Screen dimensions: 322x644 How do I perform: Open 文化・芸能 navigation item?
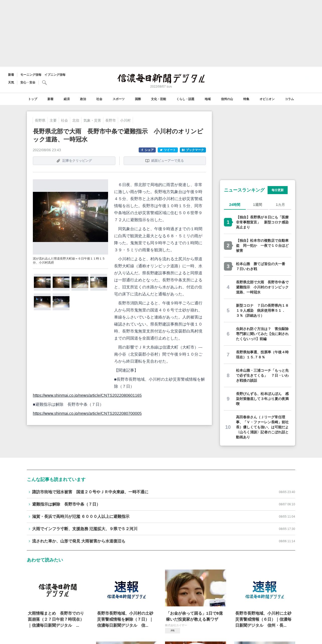click(x=158, y=99)
